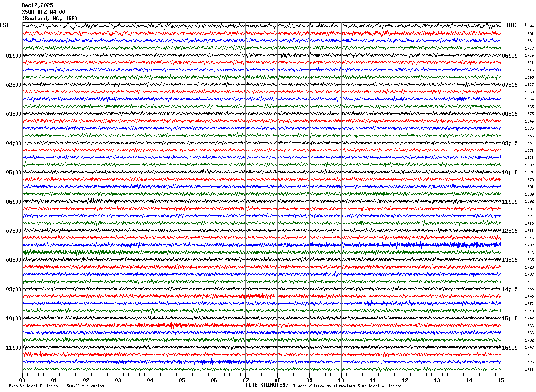Click the 09:15 UTC time label
The image size is (536, 392).
[x=510, y=143]
